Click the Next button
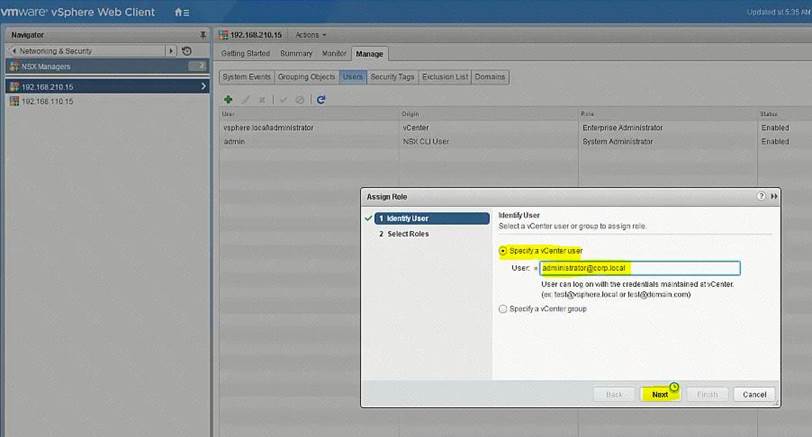Viewport: 812px width, 437px height. [660, 394]
